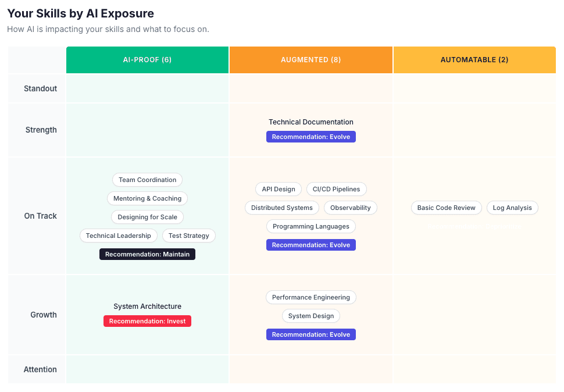Select the Technical Leadership chip
564x392 pixels.
pos(119,236)
